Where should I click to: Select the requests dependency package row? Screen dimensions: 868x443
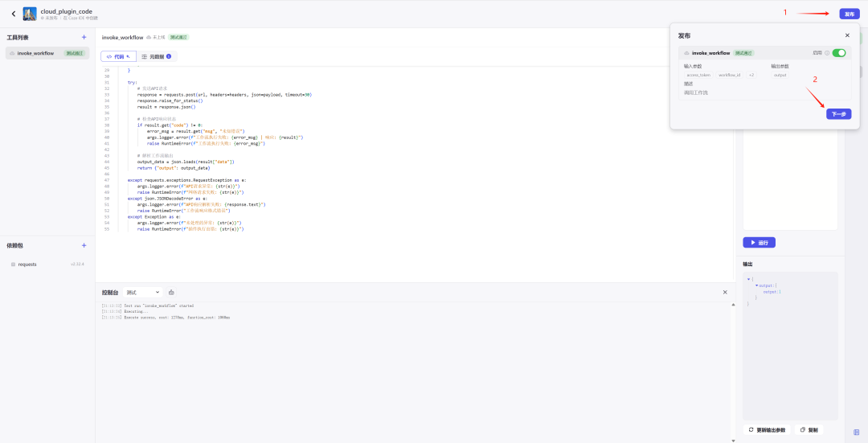(47, 265)
